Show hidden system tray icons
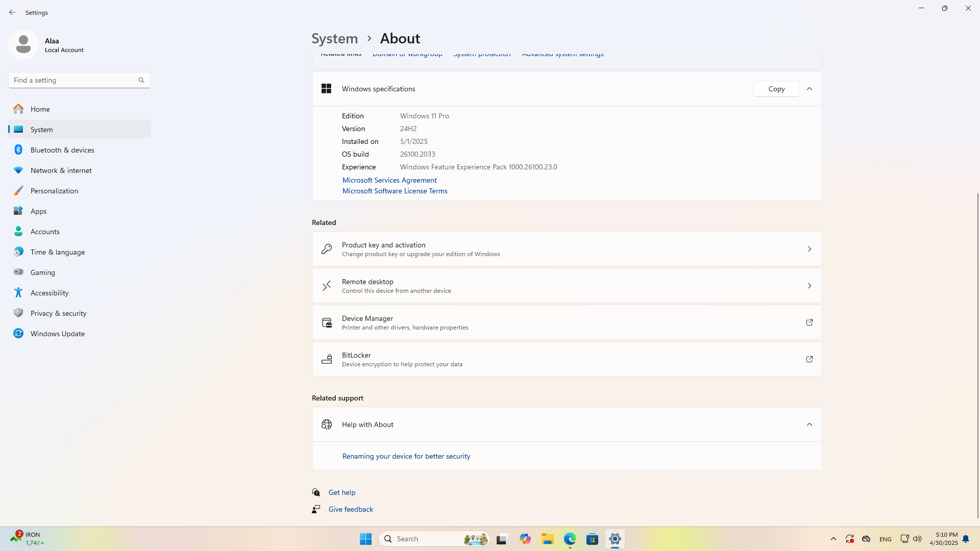The image size is (980, 551). coord(834,539)
